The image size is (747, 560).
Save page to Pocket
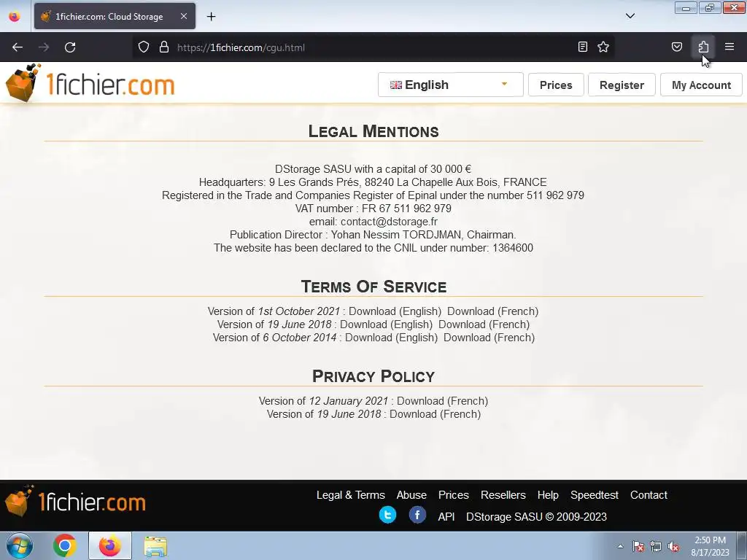click(x=676, y=47)
